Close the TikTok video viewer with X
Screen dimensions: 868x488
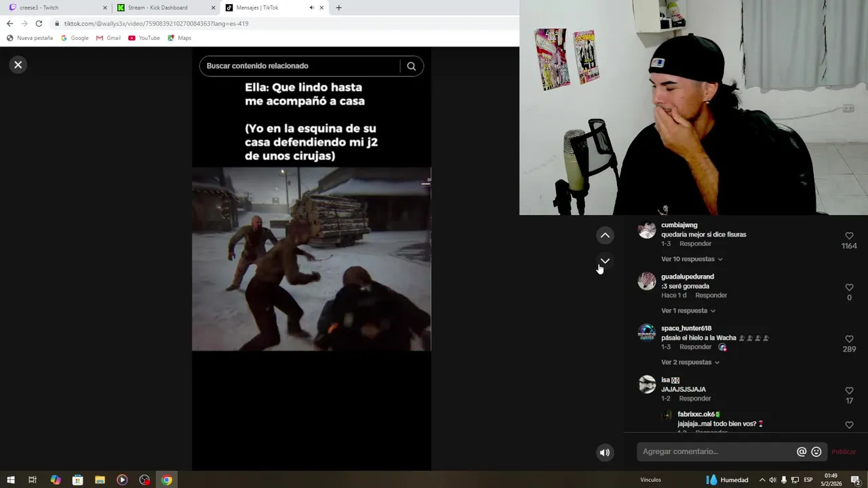pyautogui.click(x=18, y=64)
